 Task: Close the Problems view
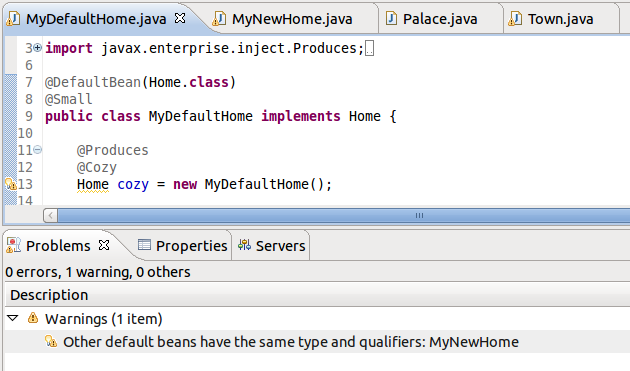point(104,245)
